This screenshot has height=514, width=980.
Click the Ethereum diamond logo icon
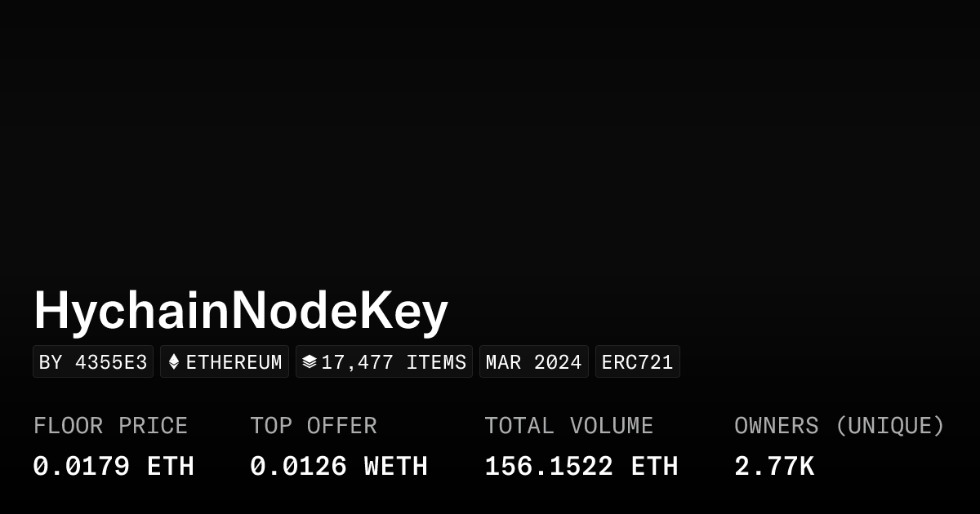[173, 361]
